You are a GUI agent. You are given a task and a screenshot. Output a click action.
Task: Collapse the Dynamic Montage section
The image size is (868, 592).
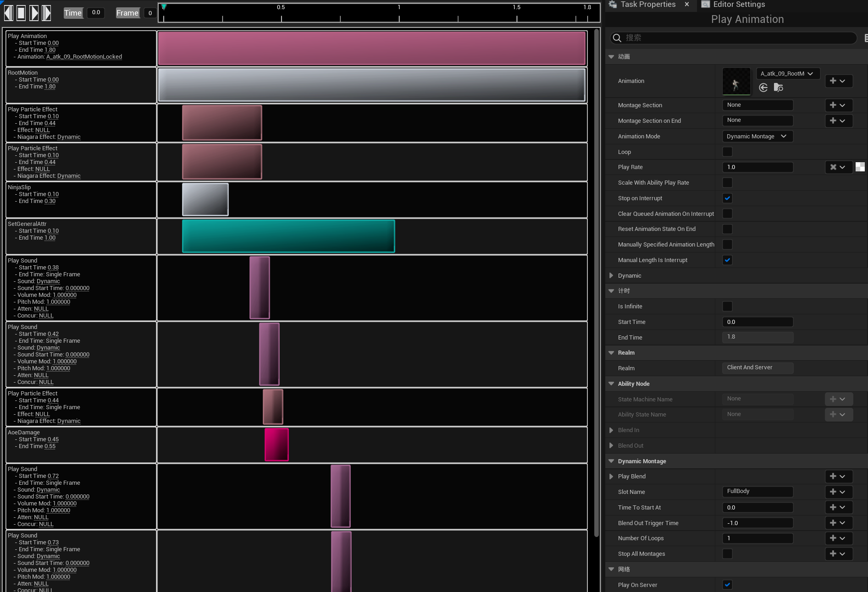[611, 461]
